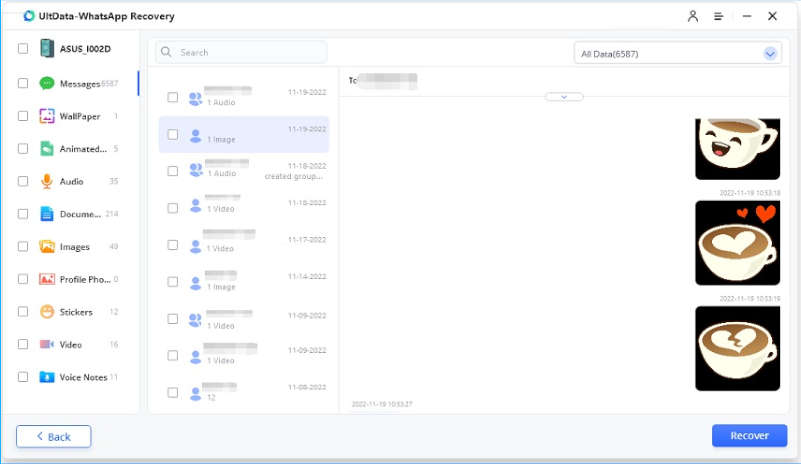Tick the Profile Photos checkbox
Screen dimensions: 801x464
point(23,279)
